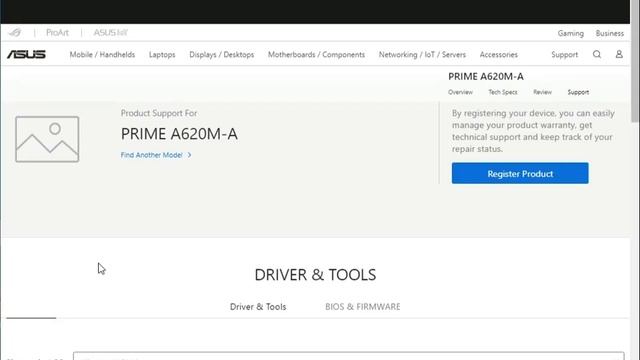Click the Find Another Model chevron

tap(189, 155)
